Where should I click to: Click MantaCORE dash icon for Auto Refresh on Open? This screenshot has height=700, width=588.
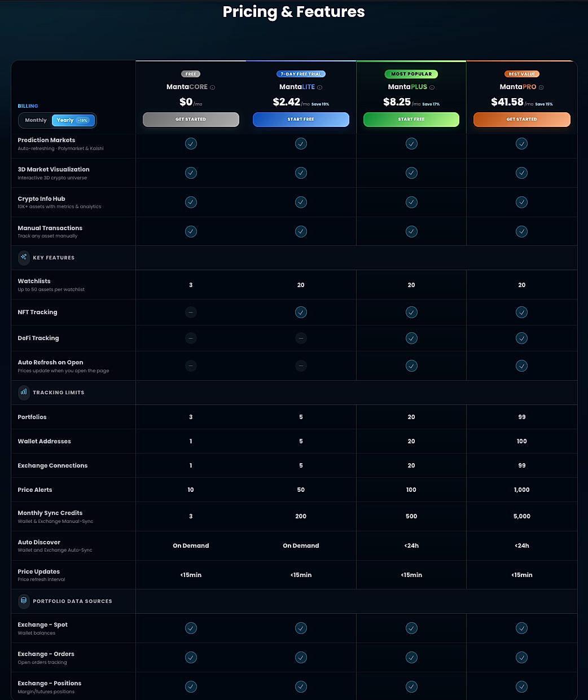coord(191,366)
